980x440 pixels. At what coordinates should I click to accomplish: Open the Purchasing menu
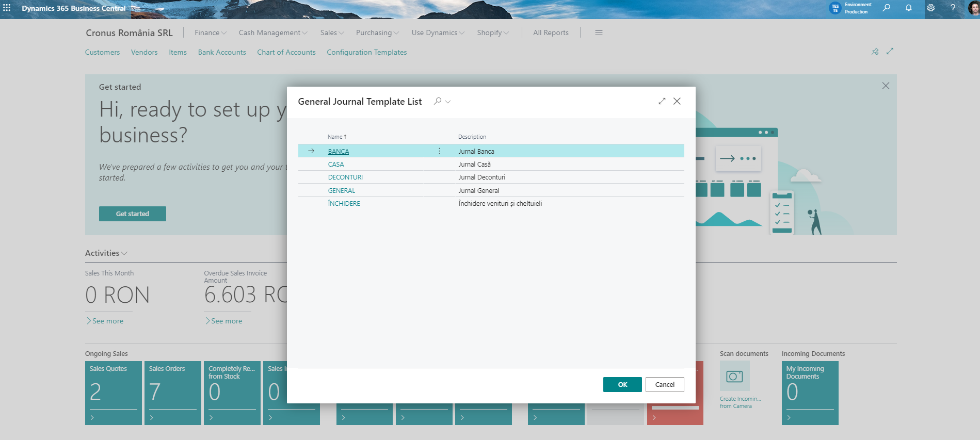point(377,32)
